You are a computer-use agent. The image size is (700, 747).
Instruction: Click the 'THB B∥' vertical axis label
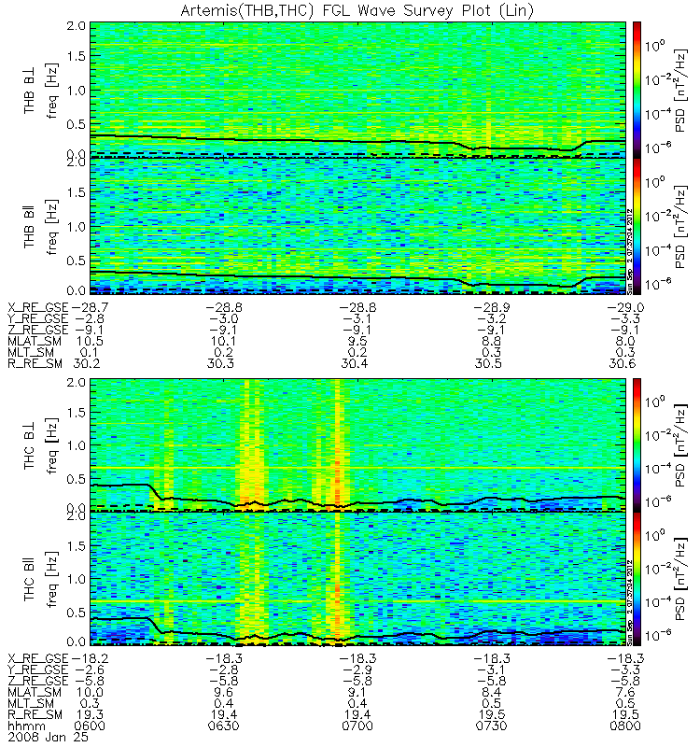click(x=30, y=228)
